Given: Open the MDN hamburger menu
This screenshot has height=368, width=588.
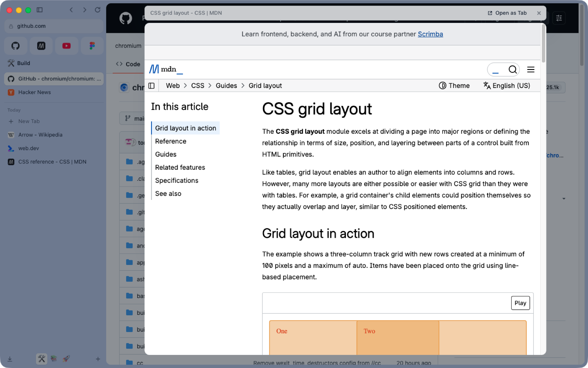Looking at the screenshot, I should coord(531,69).
